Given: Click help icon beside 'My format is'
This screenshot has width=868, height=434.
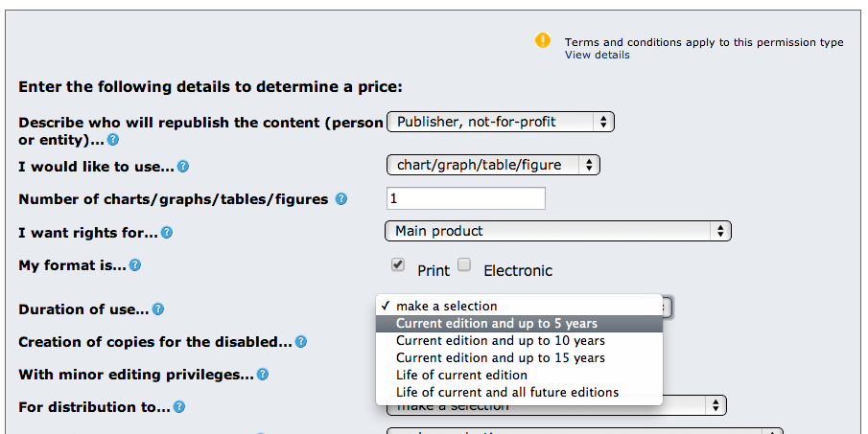Looking at the screenshot, I should [x=135, y=265].
